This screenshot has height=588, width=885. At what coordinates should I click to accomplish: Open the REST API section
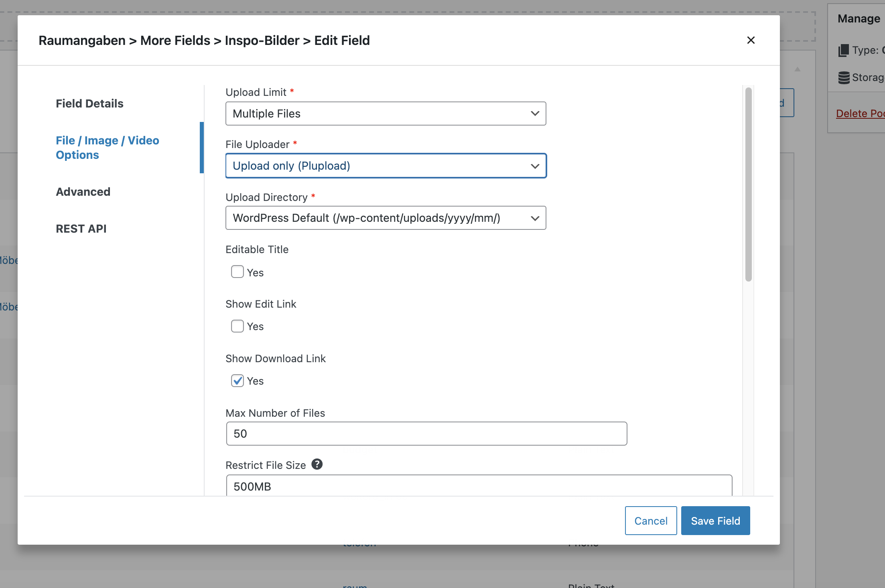click(x=81, y=229)
